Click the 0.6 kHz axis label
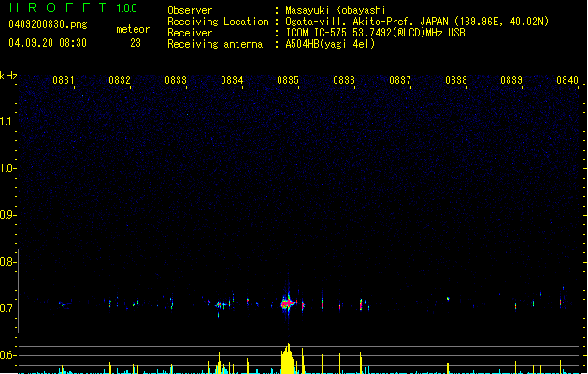This screenshot has width=588, height=374. coord(7,355)
